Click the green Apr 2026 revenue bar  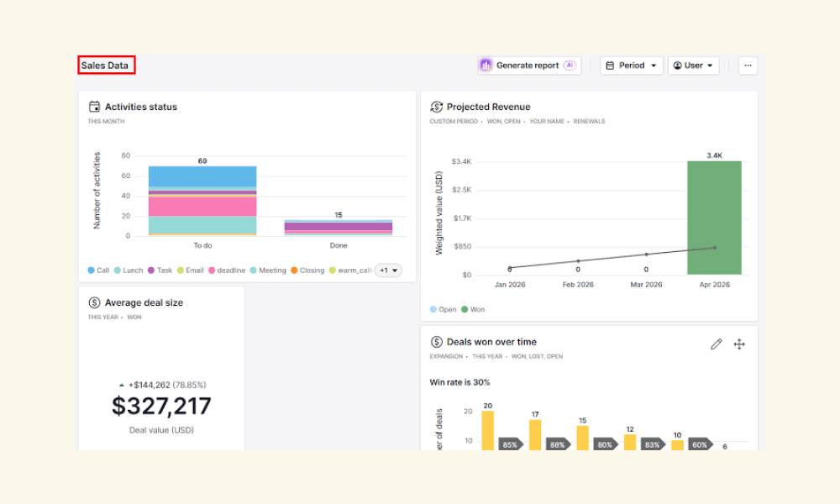coord(715,218)
